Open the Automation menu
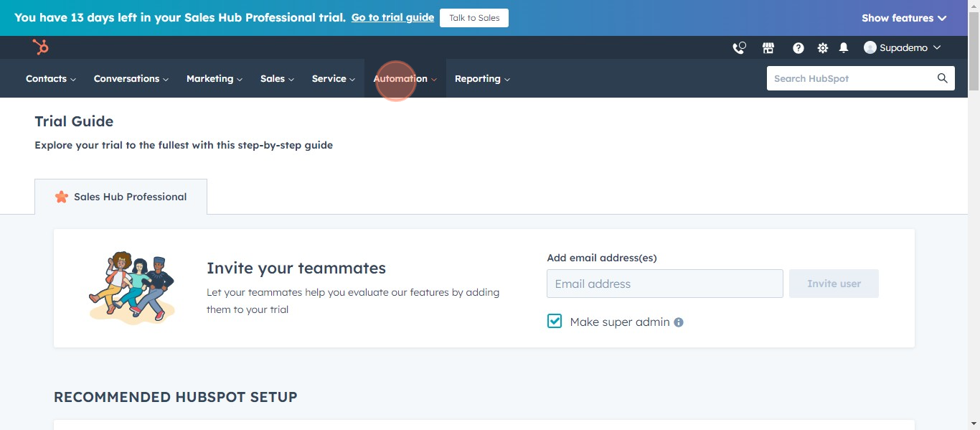 pyautogui.click(x=405, y=79)
